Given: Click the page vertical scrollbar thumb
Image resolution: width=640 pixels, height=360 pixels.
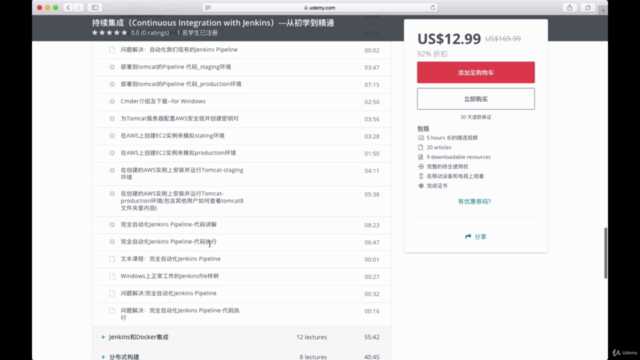Looking at the screenshot, I should [x=605, y=253].
